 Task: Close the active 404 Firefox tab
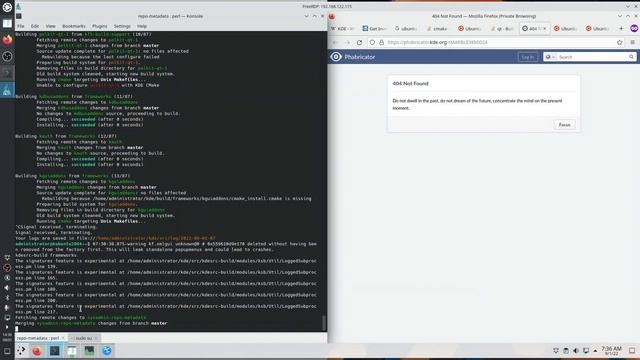coord(544,29)
